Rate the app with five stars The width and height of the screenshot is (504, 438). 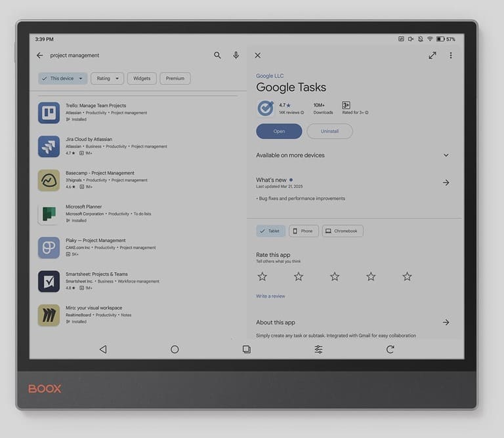(407, 277)
